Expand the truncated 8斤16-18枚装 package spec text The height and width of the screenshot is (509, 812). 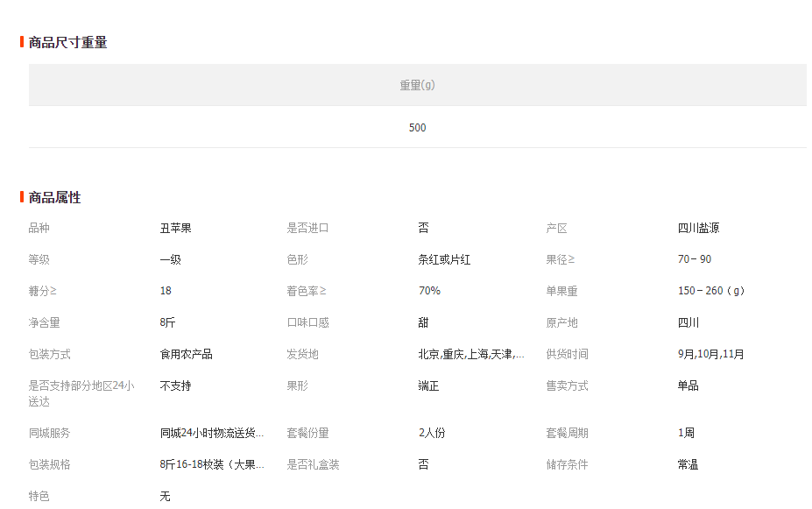tap(211, 464)
